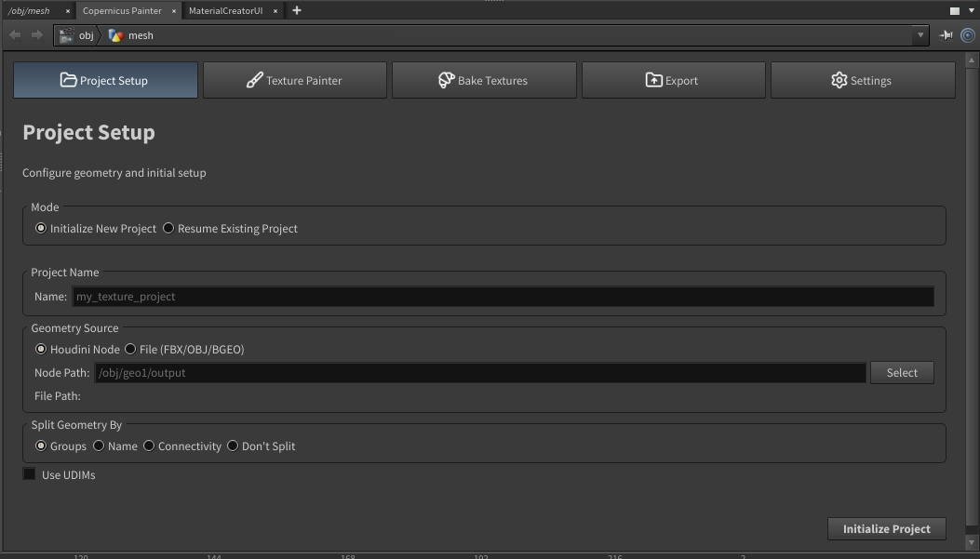Select Resume Existing Project radio button
Screen dimensions: 980x559
(x=168, y=228)
